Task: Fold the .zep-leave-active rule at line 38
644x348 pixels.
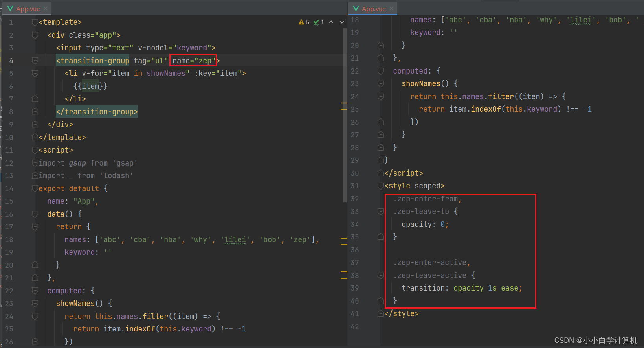Action: pos(381,275)
